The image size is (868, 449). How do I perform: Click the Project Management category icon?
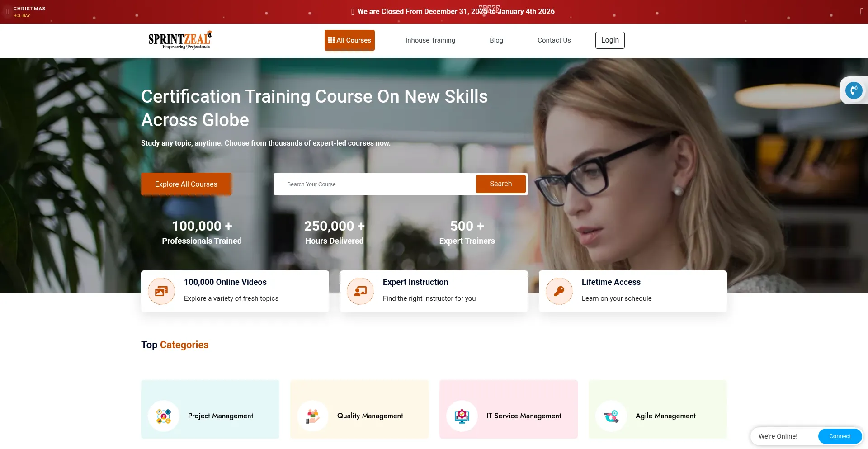pyautogui.click(x=164, y=416)
